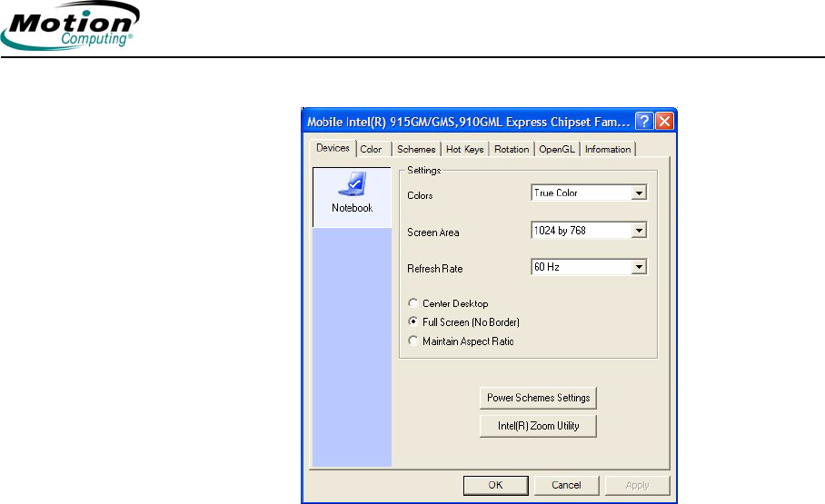This screenshot has height=504, width=825.
Task: Confirm with the OK button
Action: click(x=495, y=485)
